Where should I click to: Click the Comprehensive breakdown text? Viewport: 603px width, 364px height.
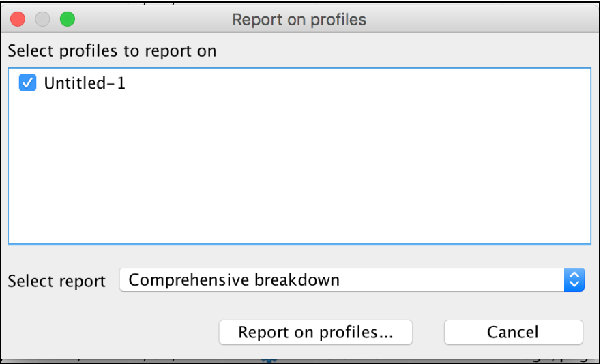[234, 279]
